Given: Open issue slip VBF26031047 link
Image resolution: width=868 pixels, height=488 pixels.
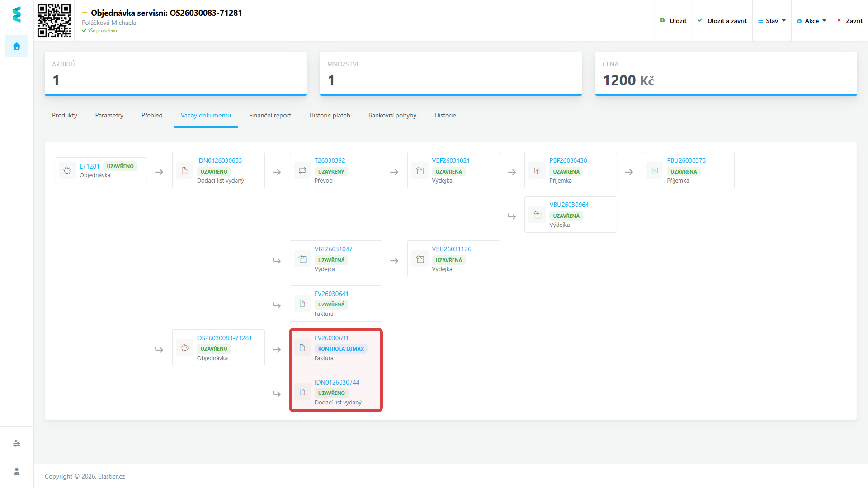Looking at the screenshot, I should [334, 249].
